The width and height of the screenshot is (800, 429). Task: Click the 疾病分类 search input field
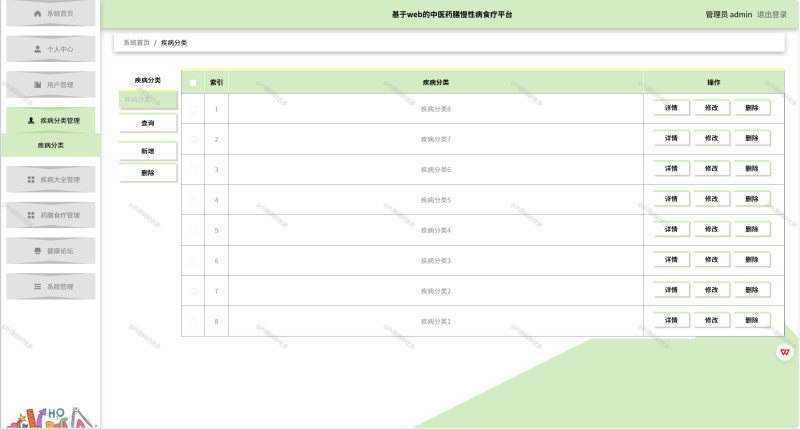(x=148, y=99)
